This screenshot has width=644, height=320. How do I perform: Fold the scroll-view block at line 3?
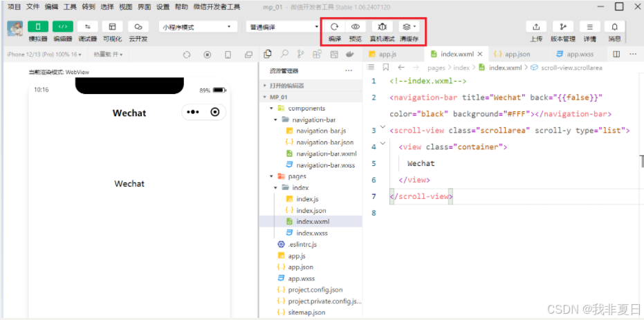(x=383, y=127)
